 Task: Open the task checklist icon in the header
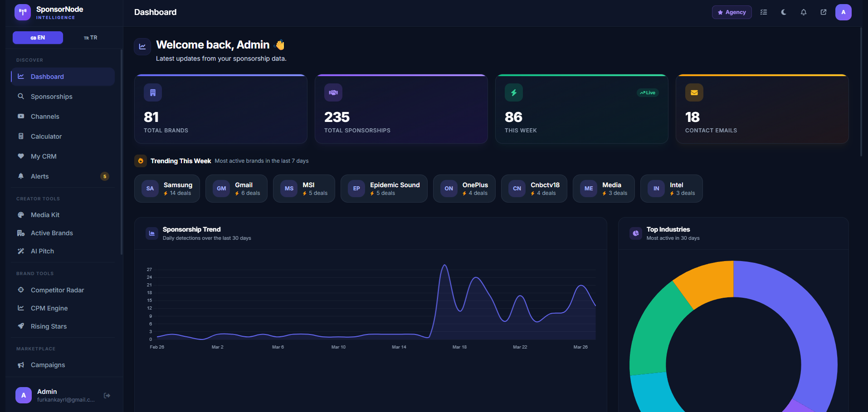click(763, 12)
